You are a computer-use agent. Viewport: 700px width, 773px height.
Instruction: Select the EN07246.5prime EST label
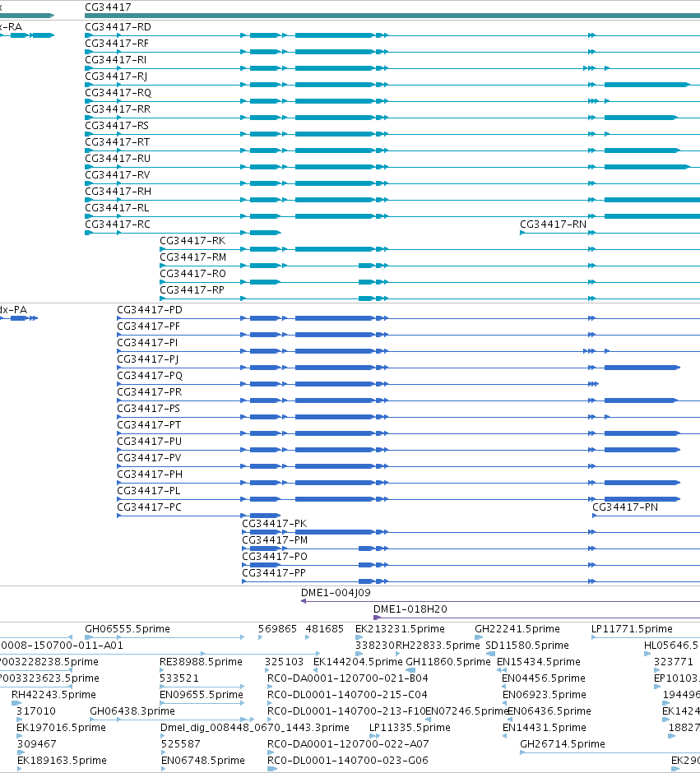[466, 711]
